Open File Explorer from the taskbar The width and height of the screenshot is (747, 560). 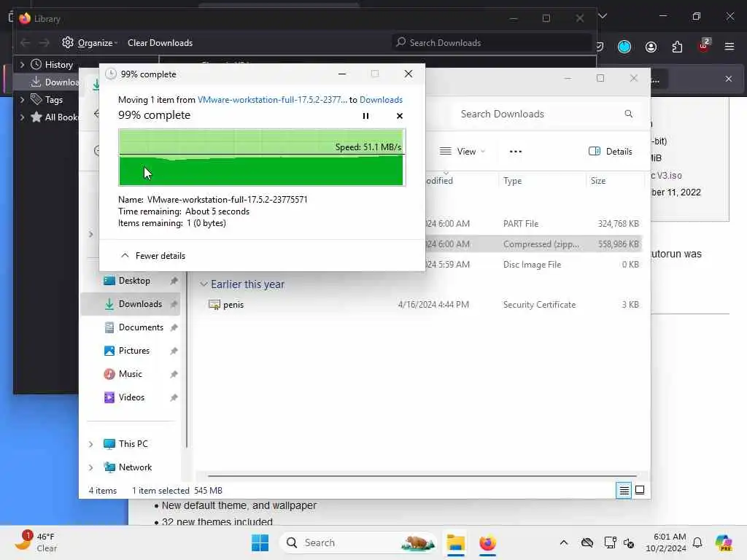[455, 542]
